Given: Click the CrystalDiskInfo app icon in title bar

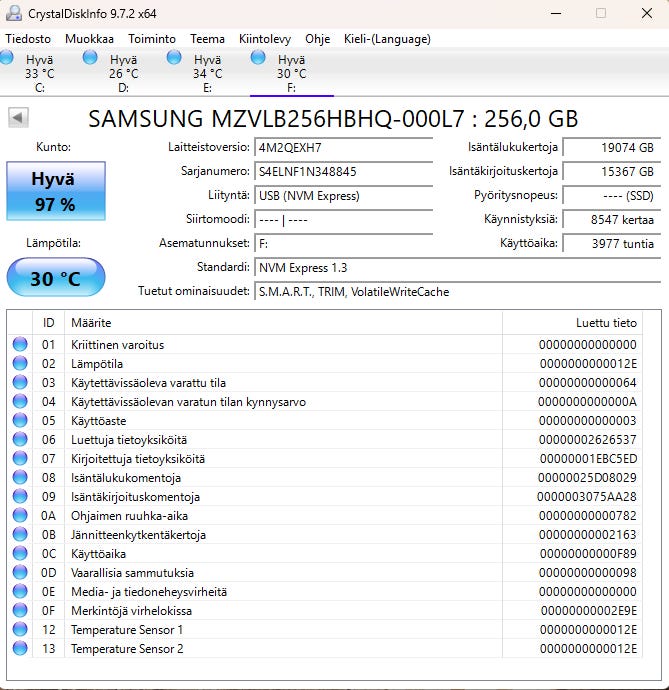Looking at the screenshot, I should coord(13,14).
